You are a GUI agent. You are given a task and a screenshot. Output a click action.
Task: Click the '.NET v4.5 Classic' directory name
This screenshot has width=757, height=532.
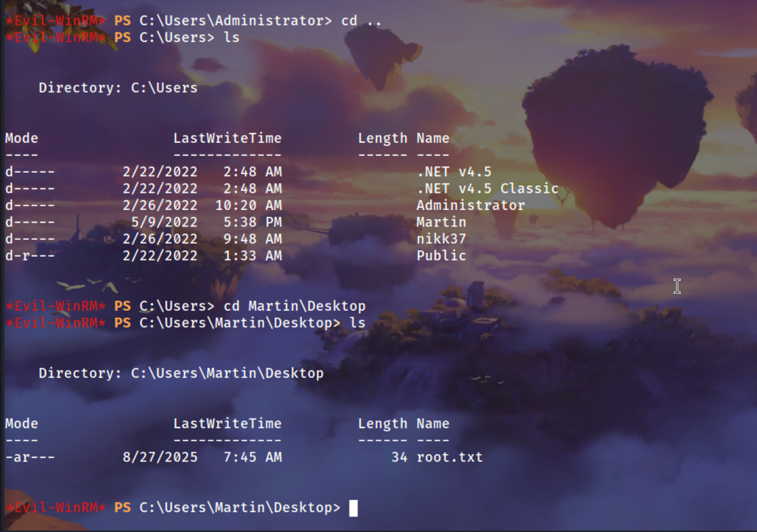point(488,188)
